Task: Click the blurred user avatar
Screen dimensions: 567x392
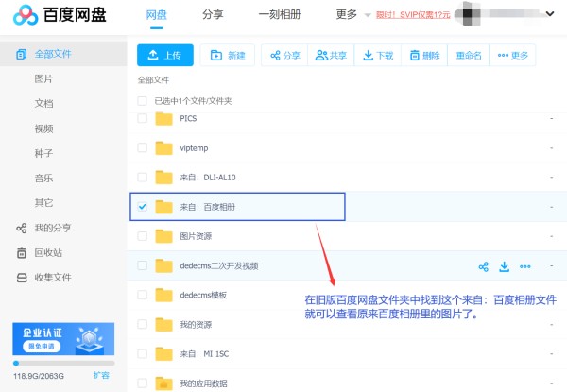Action: (x=469, y=14)
